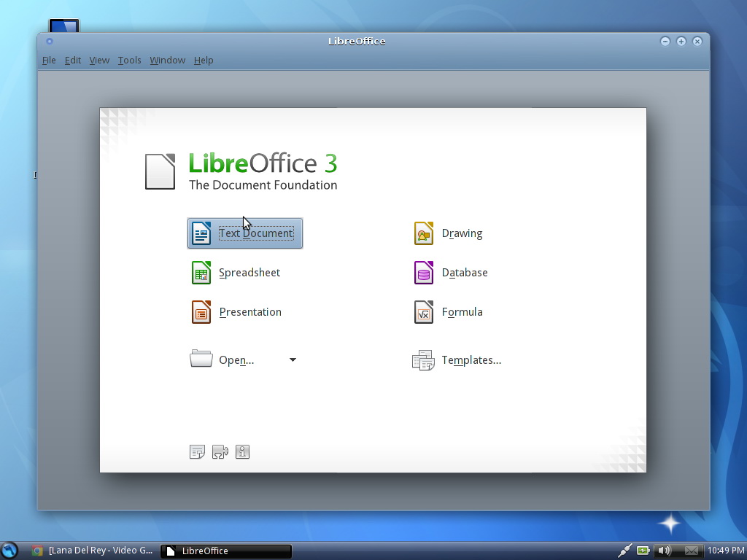747x560 pixels.
Task: Minimize the LibreOffice window
Action: point(665,42)
